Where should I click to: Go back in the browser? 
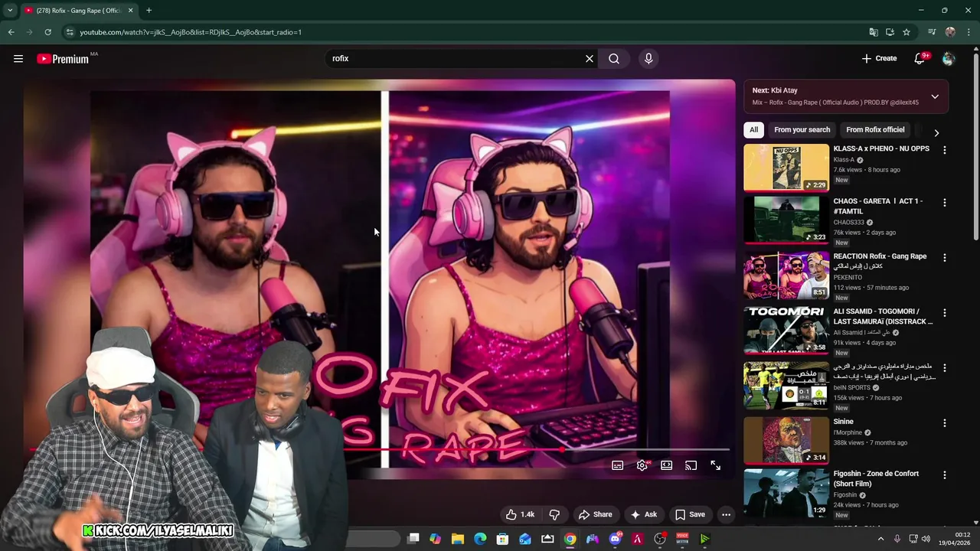click(11, 32)
